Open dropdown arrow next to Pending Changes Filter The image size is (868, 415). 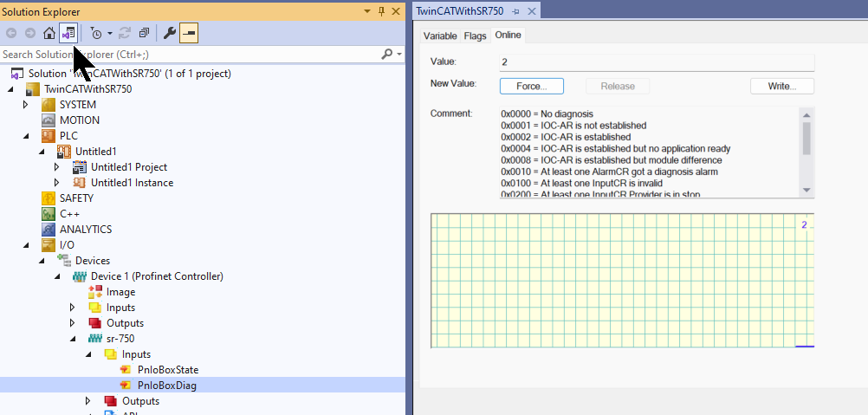click(110, 34)
